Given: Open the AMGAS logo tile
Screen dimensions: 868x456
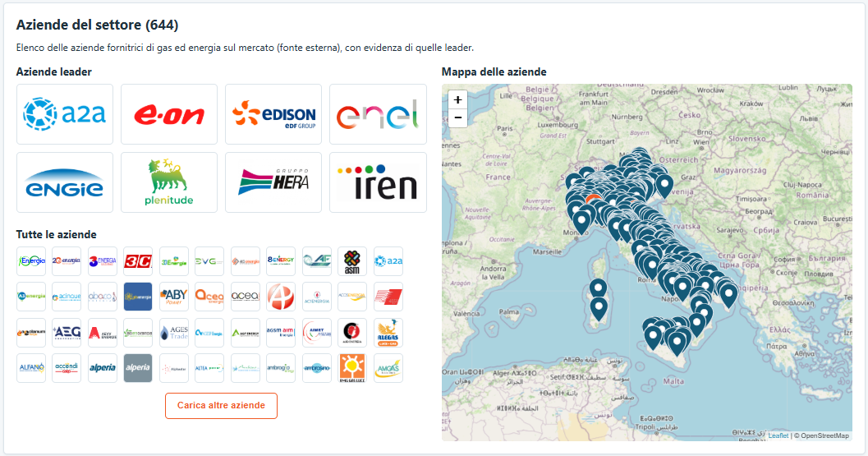Looking at the screenshot, I should pos(388,368).
